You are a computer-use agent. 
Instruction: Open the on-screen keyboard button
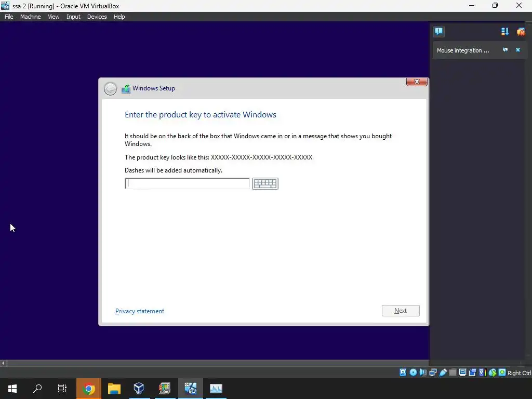tap(265, 183)
